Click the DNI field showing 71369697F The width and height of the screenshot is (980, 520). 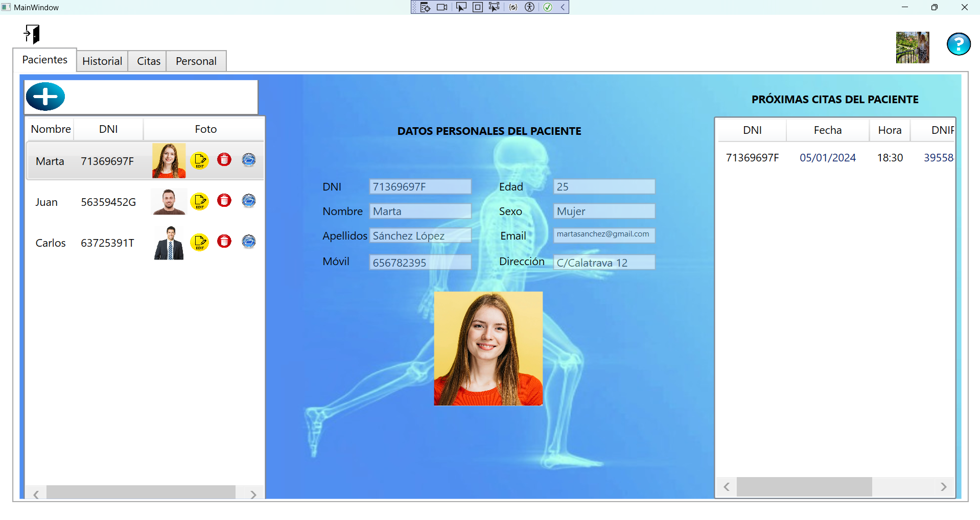click(x=420, y=186)
